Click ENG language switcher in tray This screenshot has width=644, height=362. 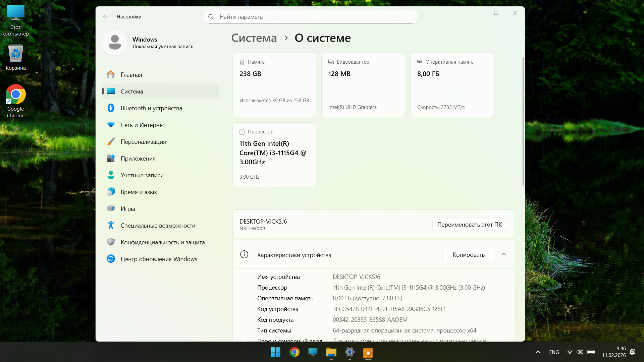[554, 352]
